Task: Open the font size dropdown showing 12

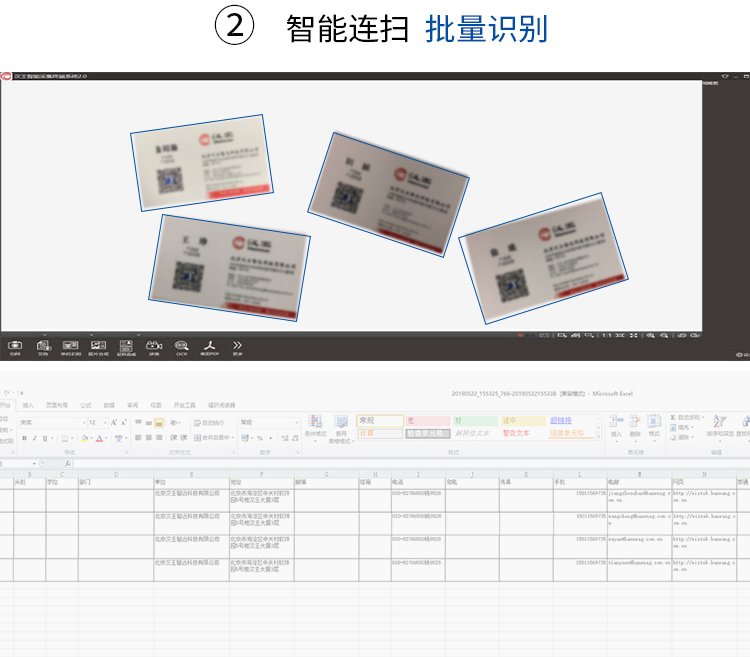Action: pos(96,423)
